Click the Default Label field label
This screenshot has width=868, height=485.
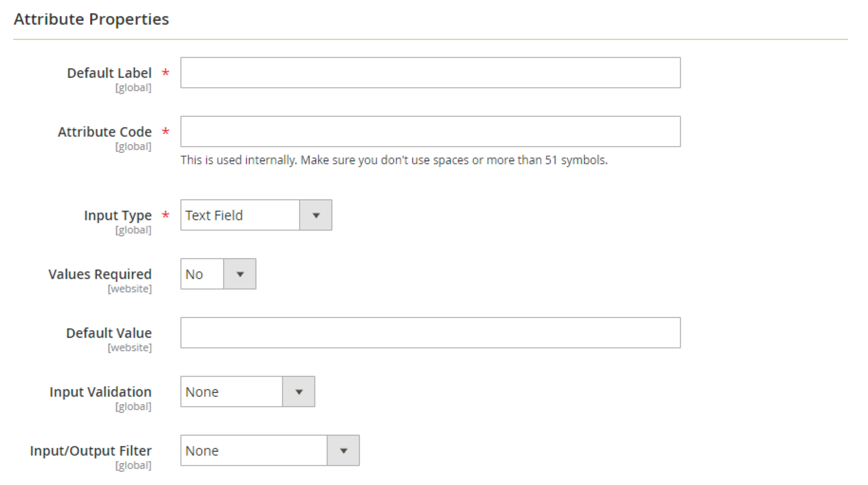(109, 73)
